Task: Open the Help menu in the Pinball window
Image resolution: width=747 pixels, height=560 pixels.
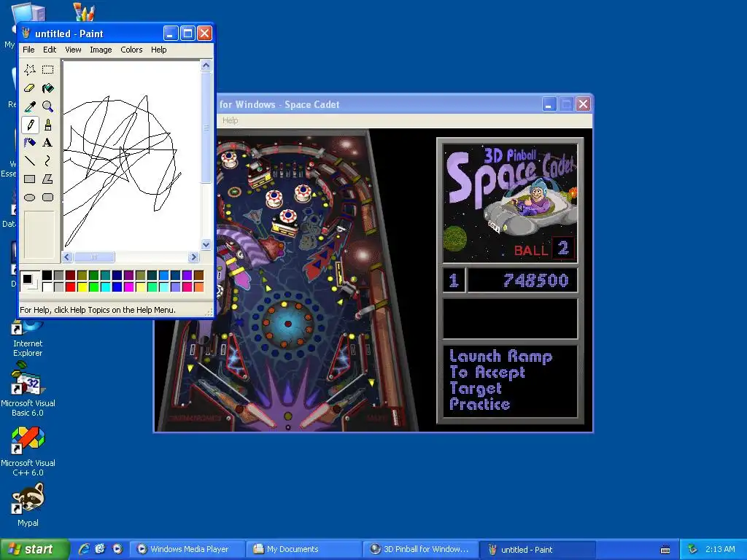Action: pyautogui.click(x=230, y=120)
